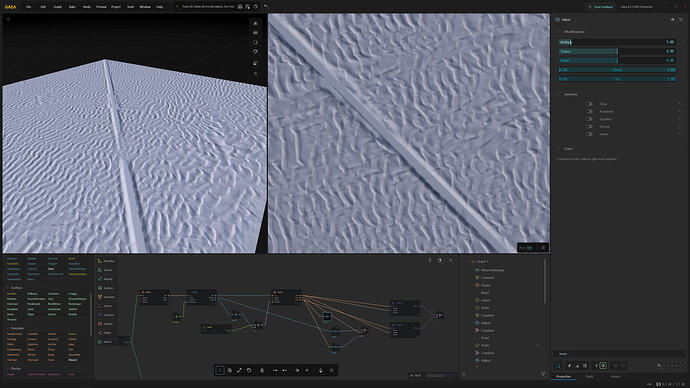Open the Help menu

(x=159, y=7)
